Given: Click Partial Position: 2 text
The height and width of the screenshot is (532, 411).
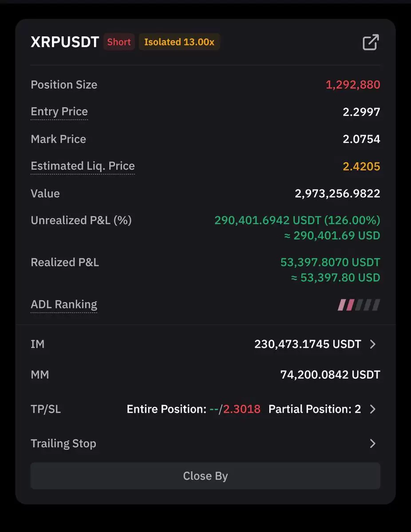Looking at the screenshot, I should [x=315, y=409].
